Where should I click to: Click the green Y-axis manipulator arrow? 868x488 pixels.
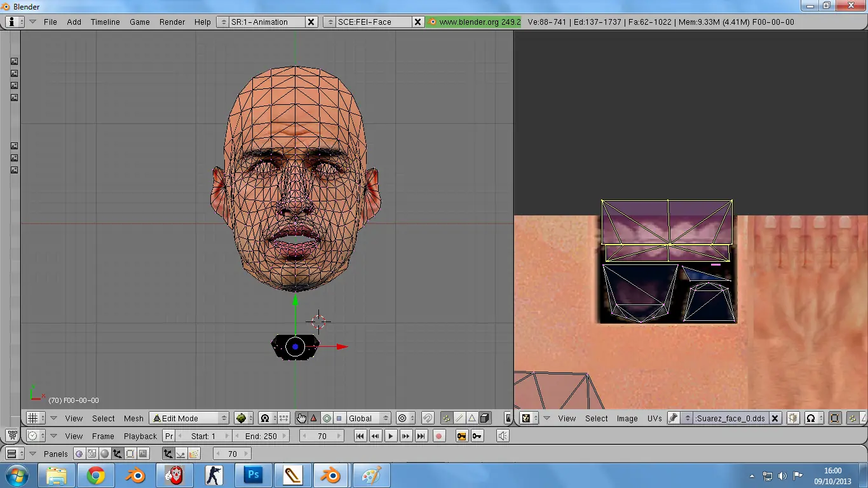(295, 301)
